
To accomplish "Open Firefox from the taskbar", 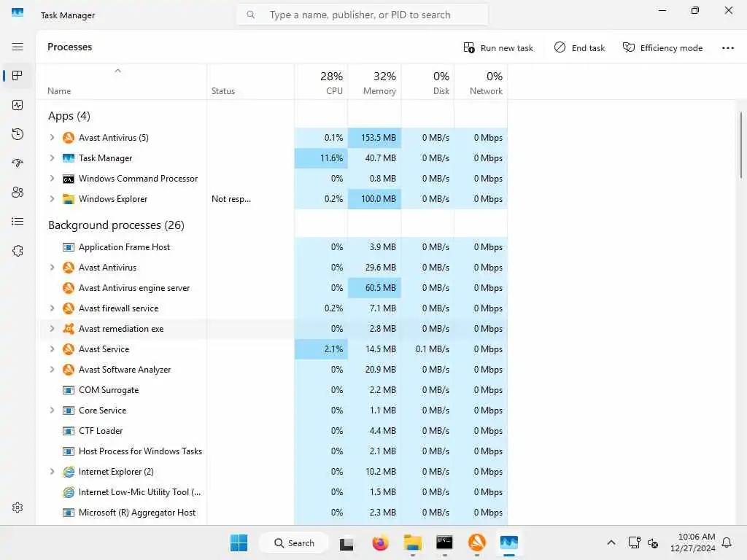I will (x=380, y=542).
